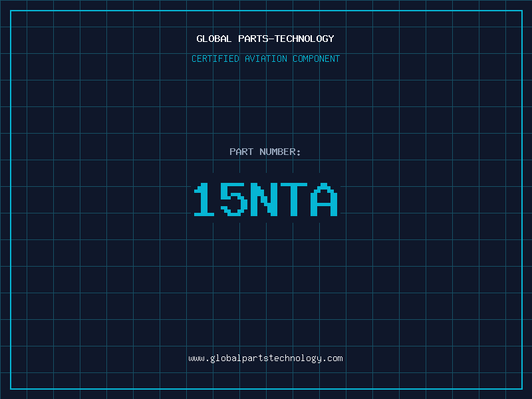Click the www prefix of the URL
This screenshot has width=532, height=399.
click(x=196, y=358)
